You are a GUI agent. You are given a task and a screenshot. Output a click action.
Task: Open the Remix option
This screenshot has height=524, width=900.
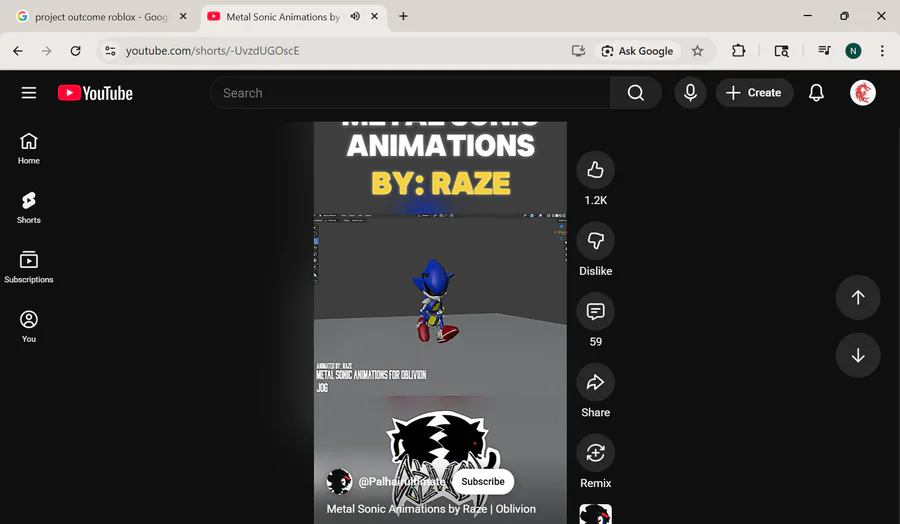point(595,453)
